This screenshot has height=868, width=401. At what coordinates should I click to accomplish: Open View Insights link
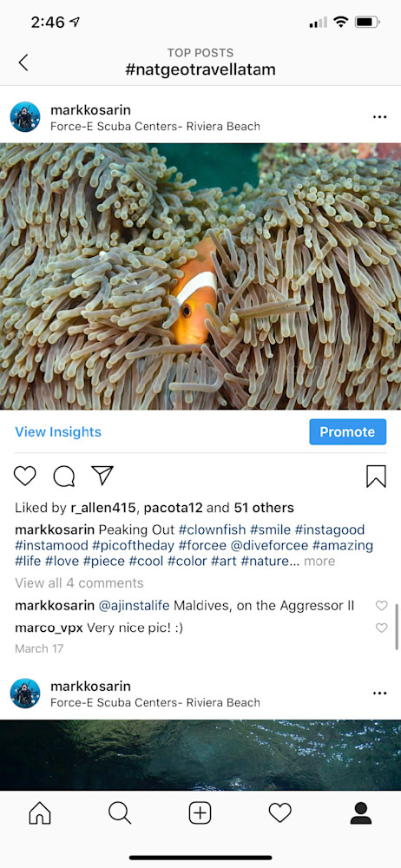click(x=58, y=431)
